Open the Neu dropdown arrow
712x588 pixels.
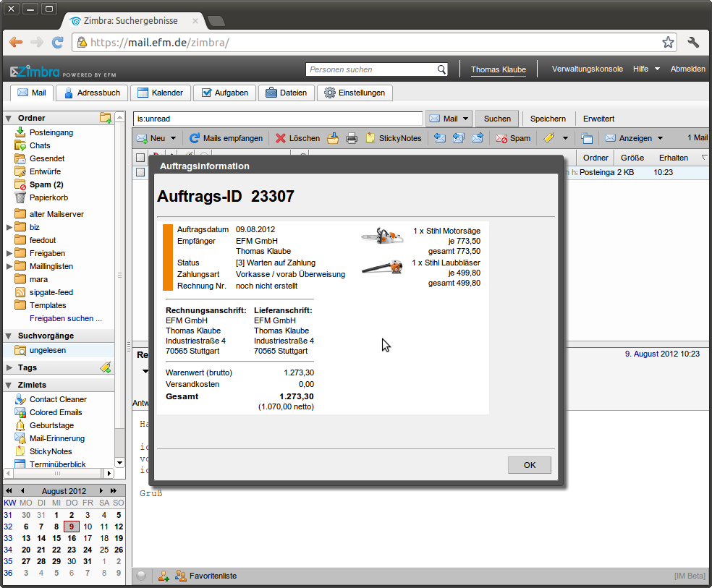173,138
